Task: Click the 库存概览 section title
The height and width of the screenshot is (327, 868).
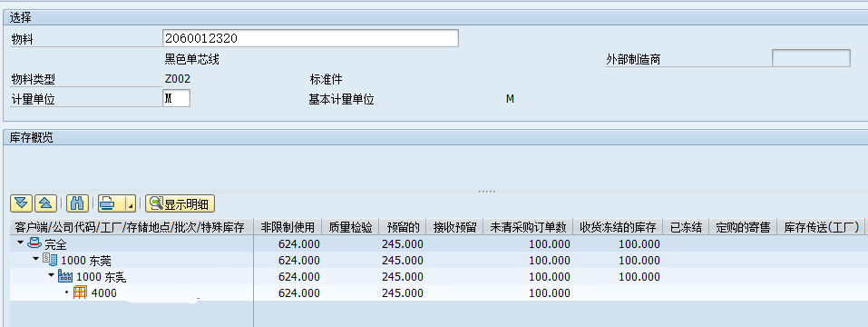Action: coord(32,138)
